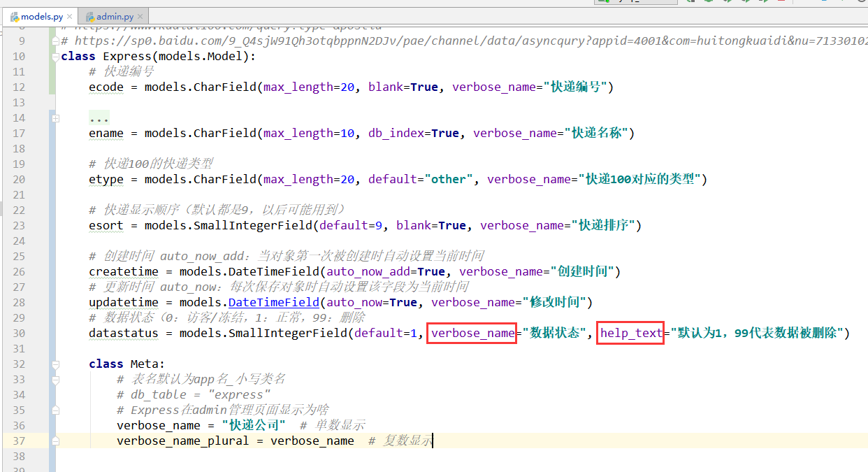Click the string "快递公司" on line 36
Screen dimensions: 868x472
tap(254, 425)
